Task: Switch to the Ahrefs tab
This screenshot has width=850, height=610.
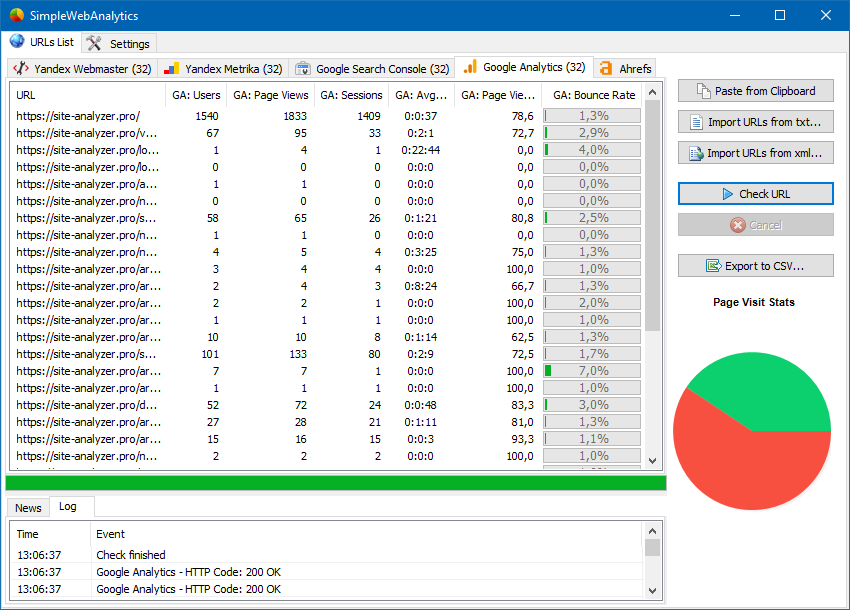Action: (625, 69)
